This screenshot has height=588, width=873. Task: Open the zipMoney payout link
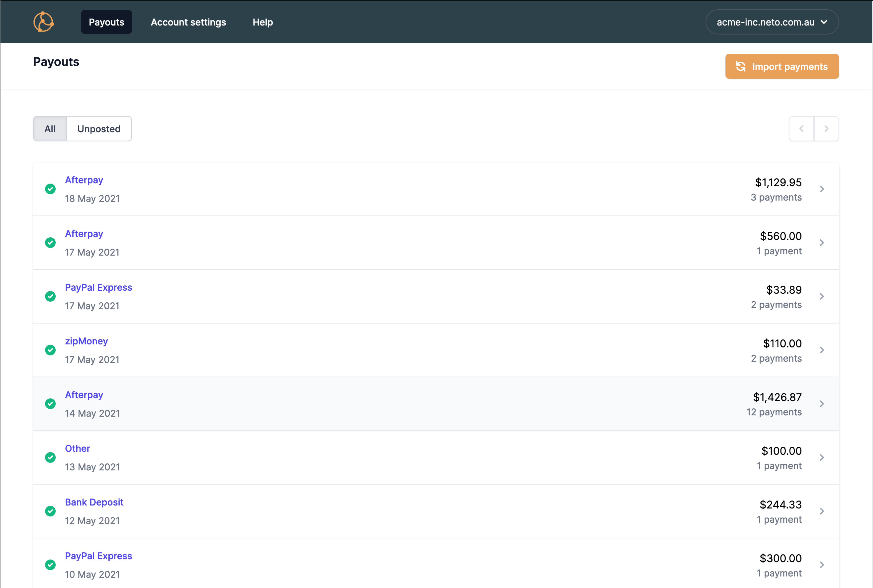86,341
